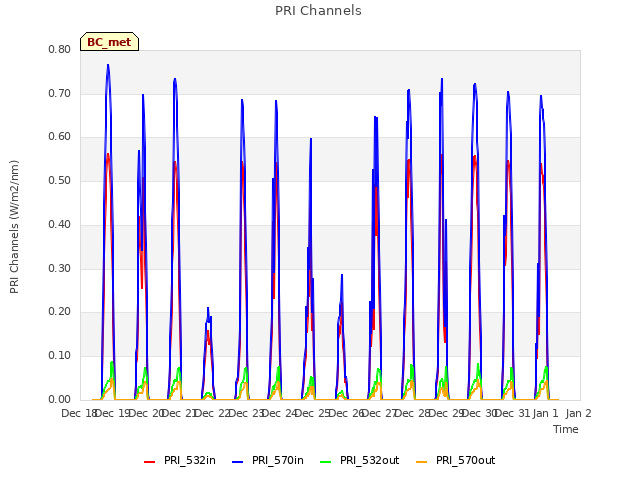Click the red PRI_532in legend swatch
This screenshot has width=640, height=480.
pyautogui.click(x=150, y=462)
